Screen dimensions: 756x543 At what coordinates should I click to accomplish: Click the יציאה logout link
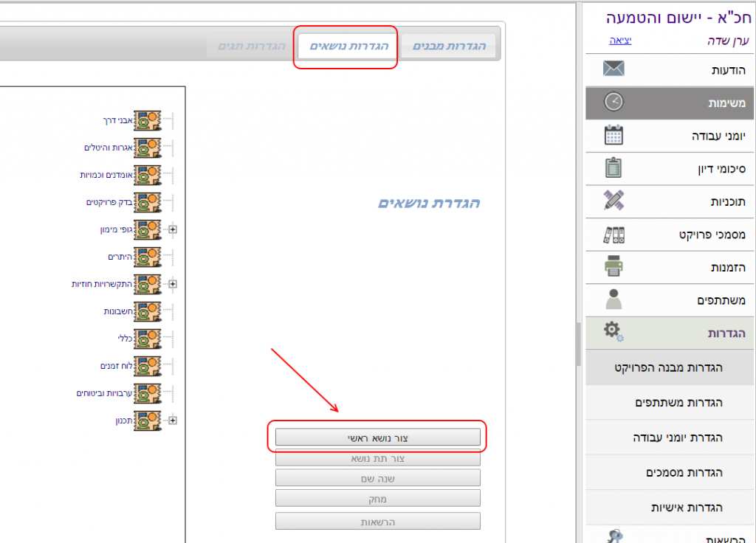pyautogui.click(x=619, y=41)
